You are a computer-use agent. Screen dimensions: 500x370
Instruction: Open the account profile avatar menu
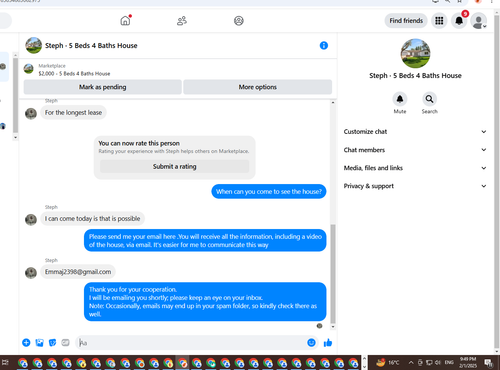[479, 21]
